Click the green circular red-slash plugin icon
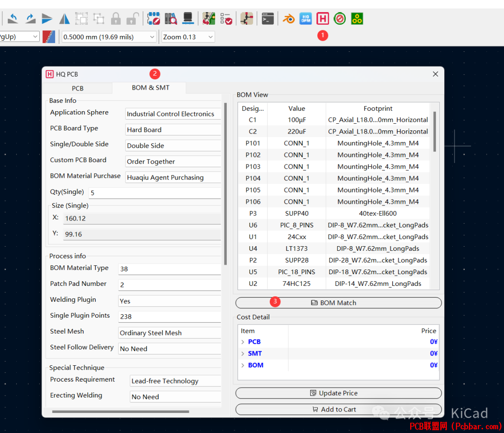The width and height of the screenshot is (504, 433). [340, 19]
